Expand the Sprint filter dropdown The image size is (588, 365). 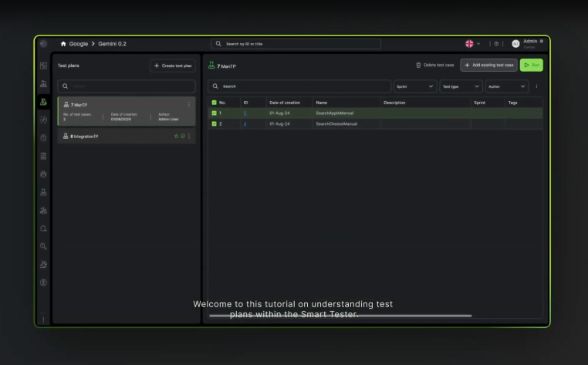tap(414, 86)
